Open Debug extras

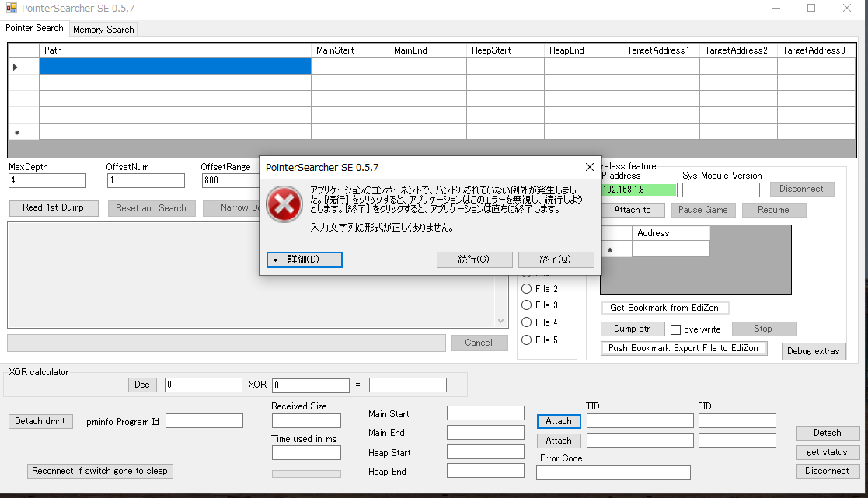pos(813,351)
